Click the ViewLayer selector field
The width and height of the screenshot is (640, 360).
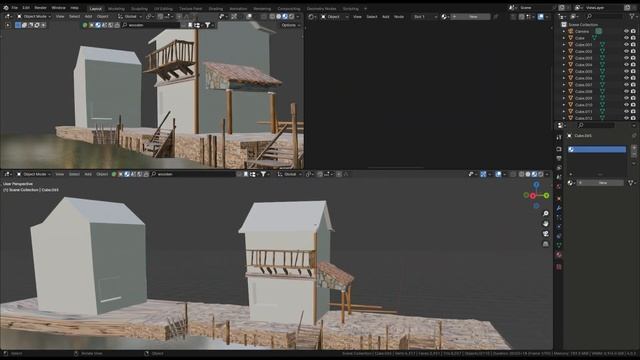(603, 8)
